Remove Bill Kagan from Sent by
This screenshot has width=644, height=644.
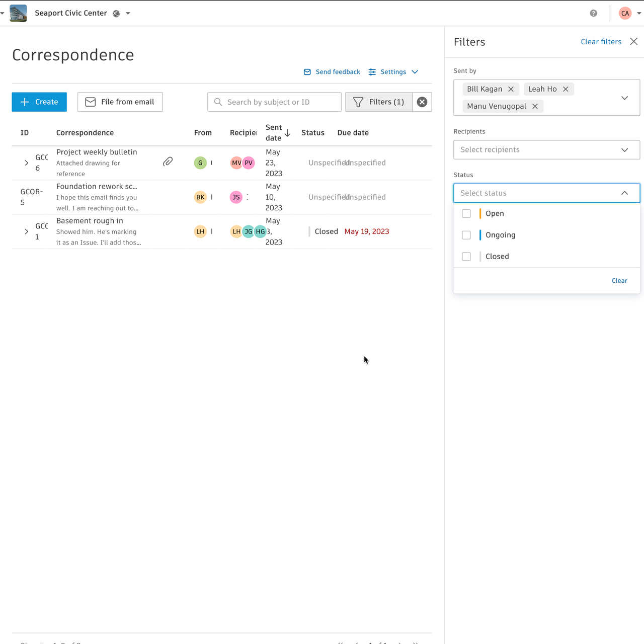click(511, 89)
